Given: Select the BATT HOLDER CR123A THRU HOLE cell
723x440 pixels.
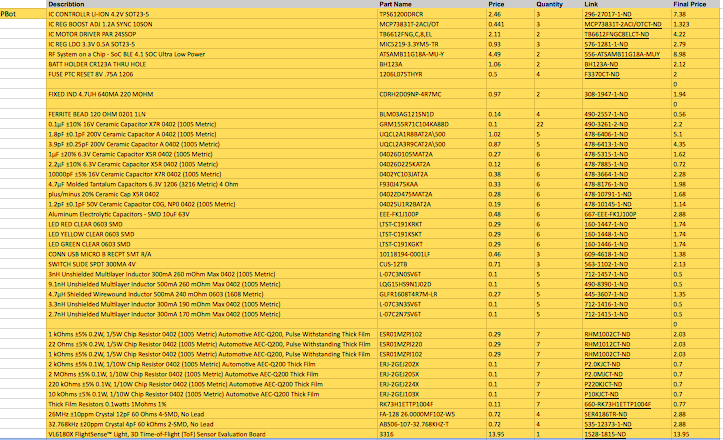Looking at the screenshot, I should (212, 65).
